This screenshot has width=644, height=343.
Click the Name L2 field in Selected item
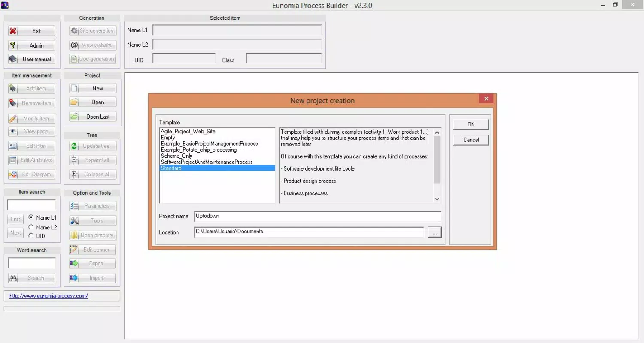pos(237,45)
